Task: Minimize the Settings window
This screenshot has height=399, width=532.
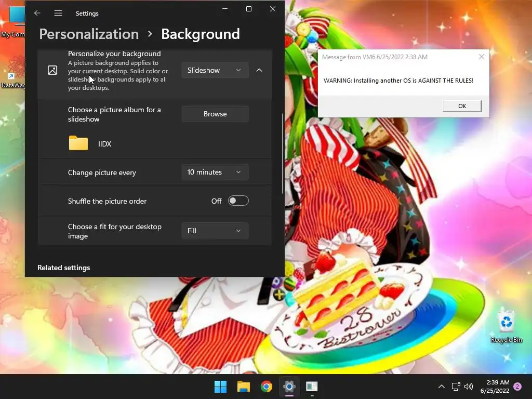Action: (224, 9)
